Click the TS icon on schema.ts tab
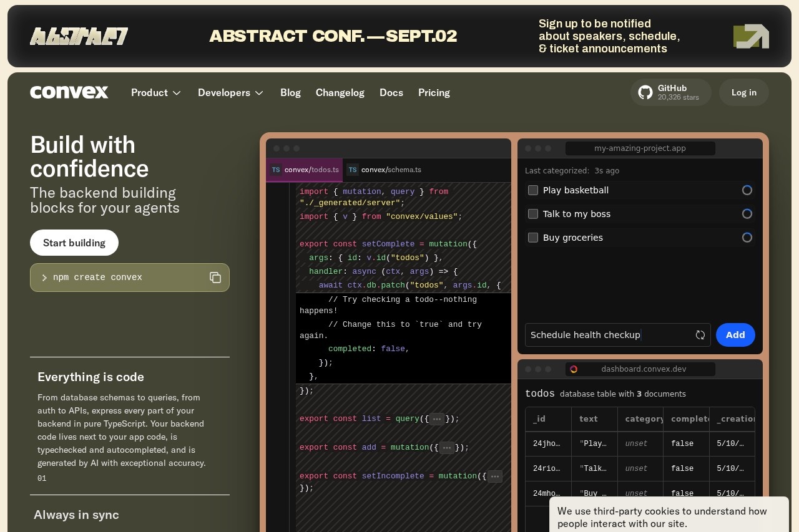The image size is (799, 532). pyautogui.click(x=353, y=170)
